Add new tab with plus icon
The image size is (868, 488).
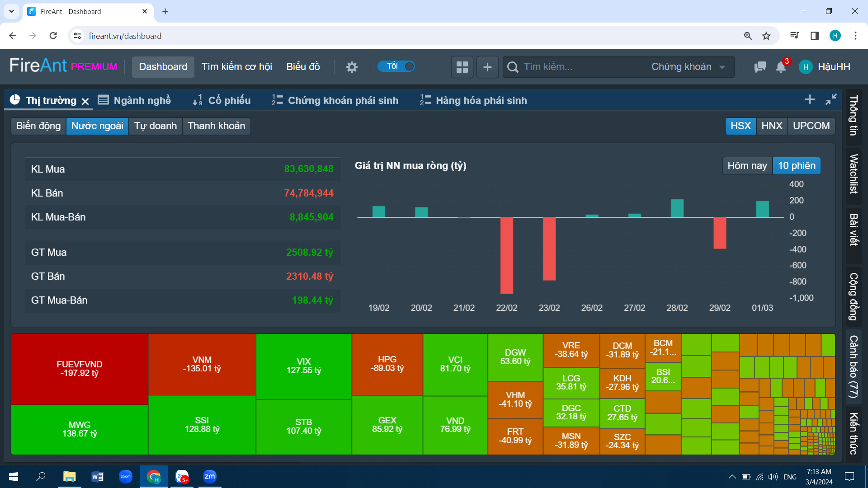click(x=810, y=99)
